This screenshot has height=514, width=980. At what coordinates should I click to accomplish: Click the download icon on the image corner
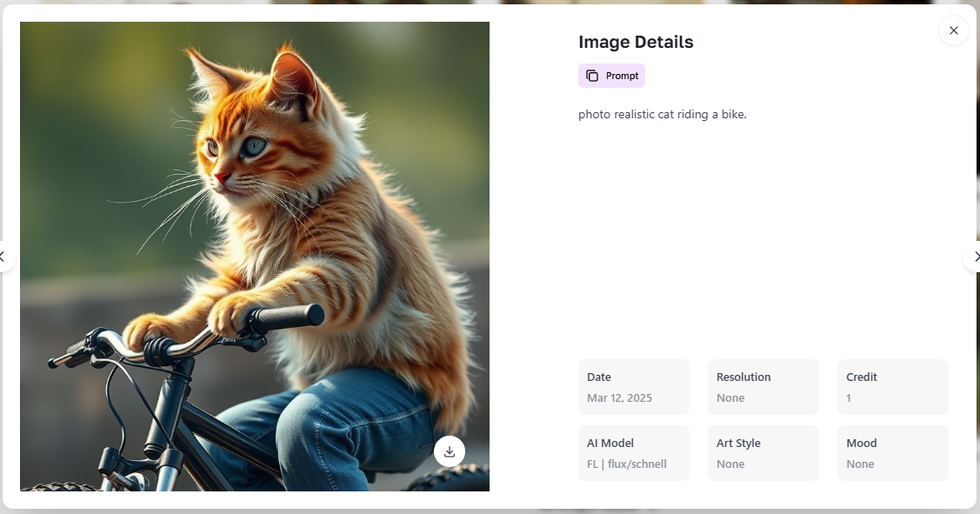point(450,451)
